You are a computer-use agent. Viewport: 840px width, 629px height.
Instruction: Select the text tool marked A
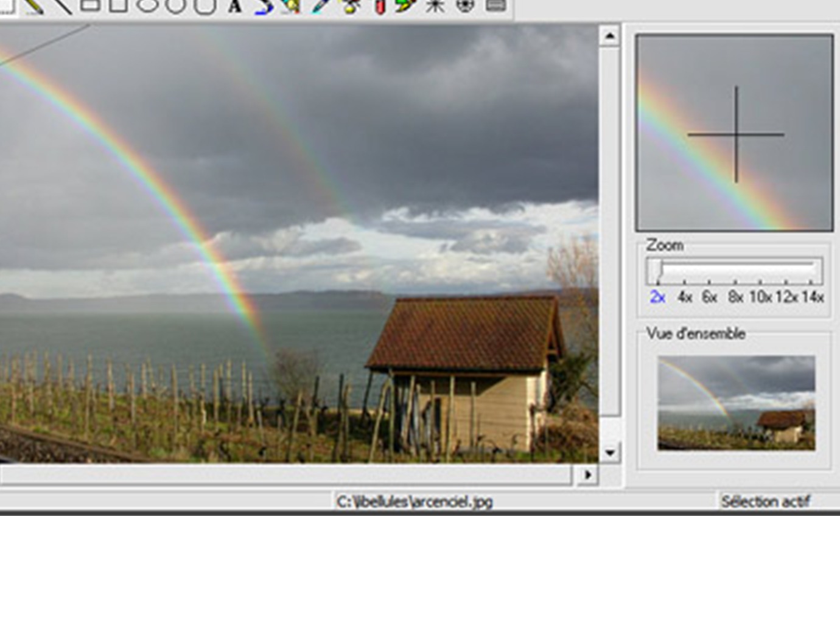(234, 6)
